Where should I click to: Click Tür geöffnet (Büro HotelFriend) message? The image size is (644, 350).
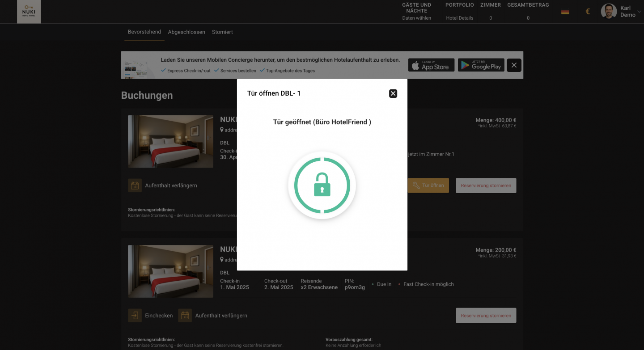tap(322, 122)
